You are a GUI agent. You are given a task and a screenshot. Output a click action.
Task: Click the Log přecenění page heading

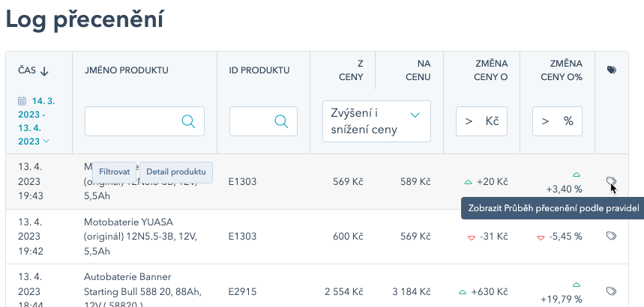85,19
